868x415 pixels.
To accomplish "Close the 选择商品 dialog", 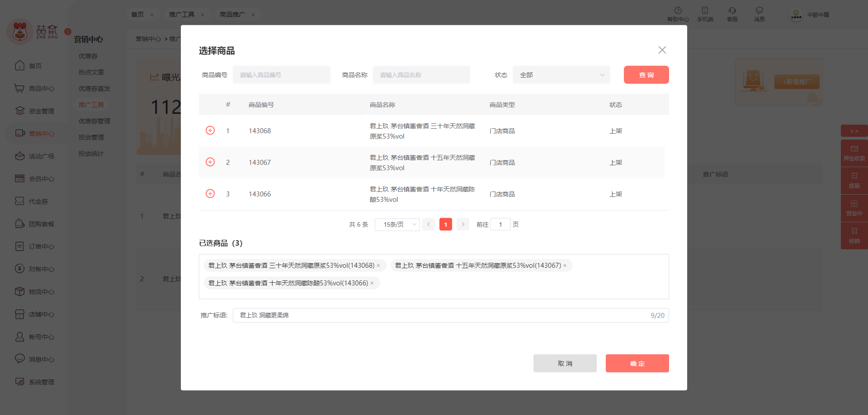I will pyautogui.click(x=662, y=50).
